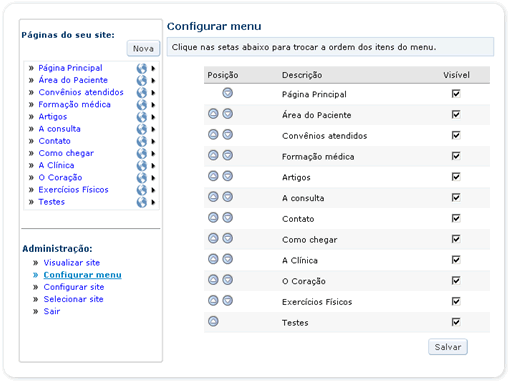Click the globe icon beside Contato page
509x382 pixels.
tap(142, 141)
